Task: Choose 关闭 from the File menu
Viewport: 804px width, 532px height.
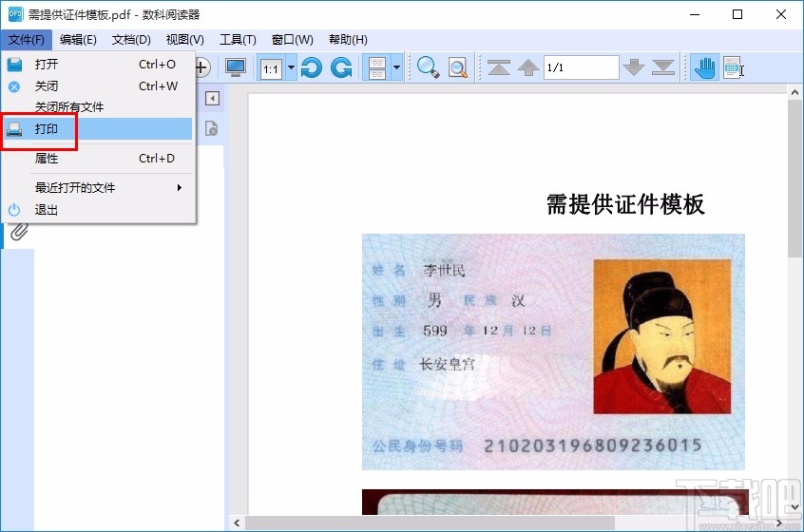Action: click(x=98, y=86)
